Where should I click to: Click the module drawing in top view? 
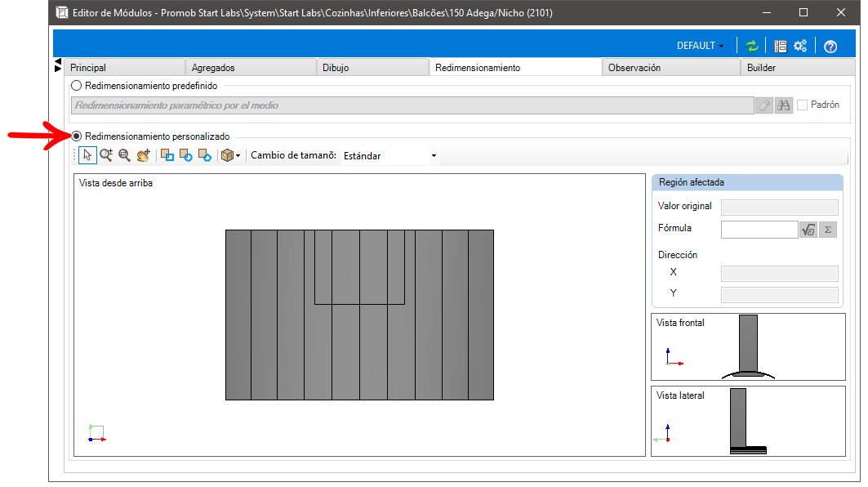click(x=360, y=315)
